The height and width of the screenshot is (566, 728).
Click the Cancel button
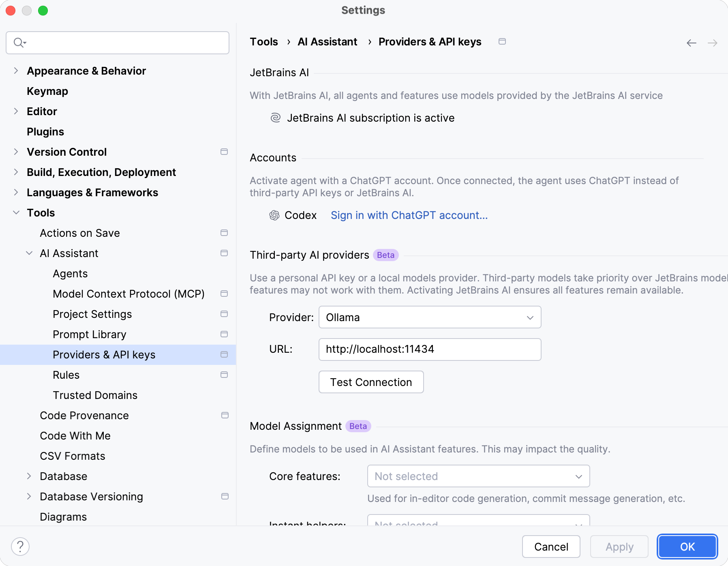click(x=551, y=547)
